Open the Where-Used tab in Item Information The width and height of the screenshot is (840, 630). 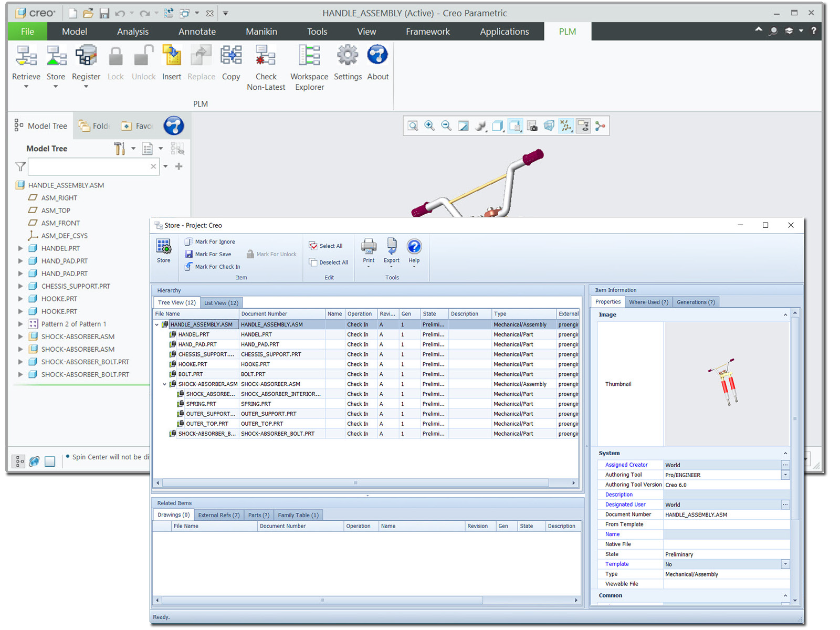(648, 301)
